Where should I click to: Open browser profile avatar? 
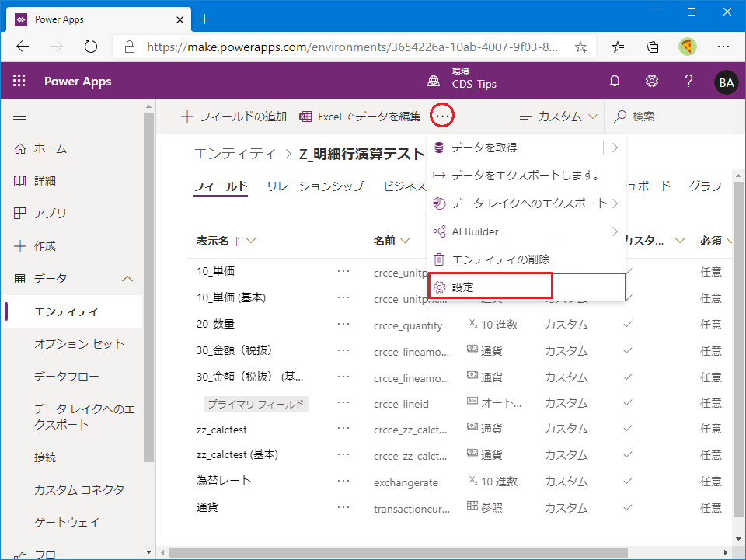point(688,47)
